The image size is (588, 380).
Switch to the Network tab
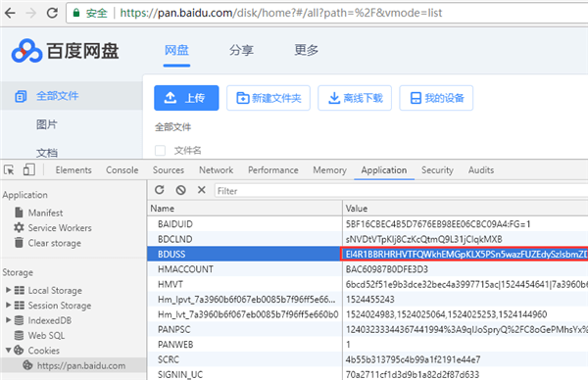(216, 170)
